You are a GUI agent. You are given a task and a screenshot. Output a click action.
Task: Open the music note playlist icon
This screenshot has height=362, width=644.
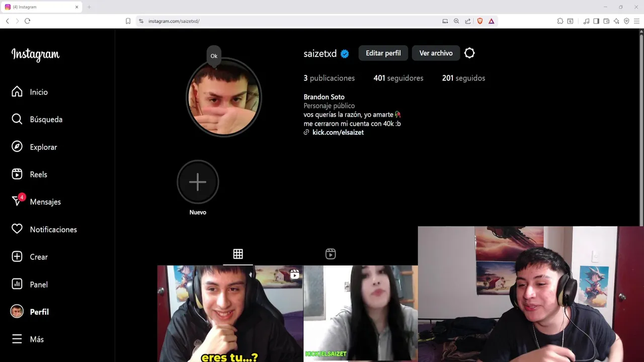click(586, 21)
